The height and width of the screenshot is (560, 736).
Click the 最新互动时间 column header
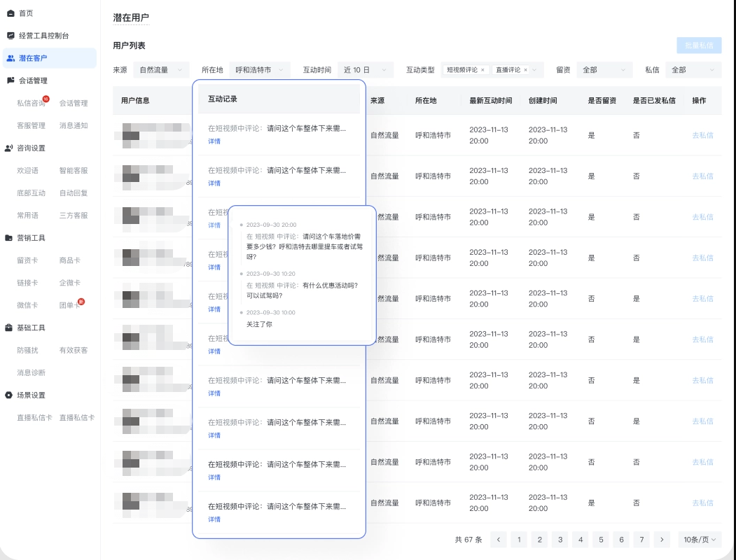(490, 100)
